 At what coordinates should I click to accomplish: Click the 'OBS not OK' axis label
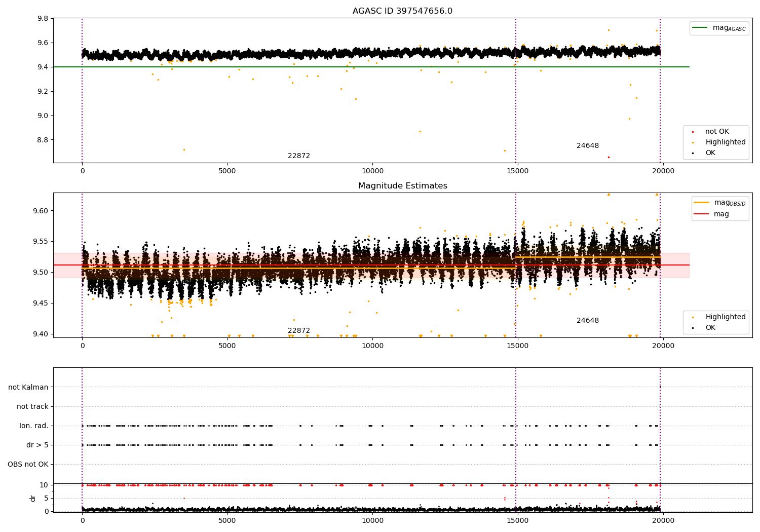click(x=28, y=464)
